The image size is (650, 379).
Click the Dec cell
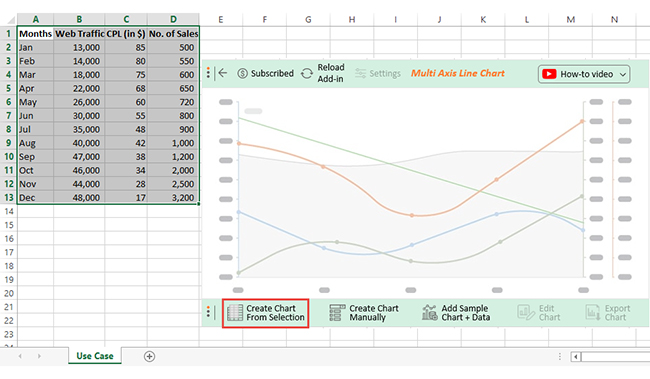(36, 197)
